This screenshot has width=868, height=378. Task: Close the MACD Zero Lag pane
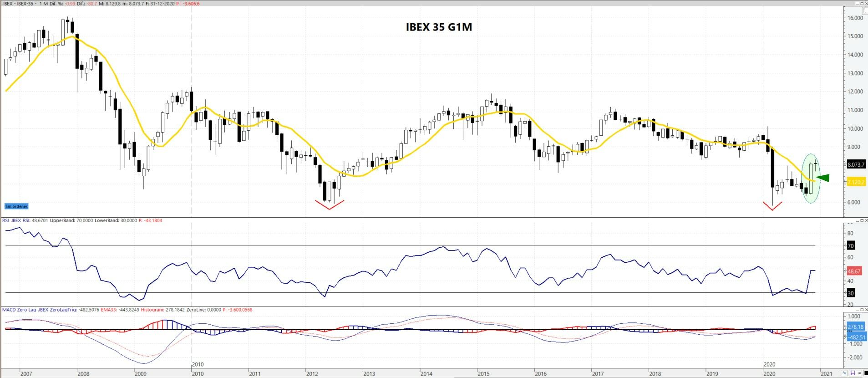[x=866, y=310]
